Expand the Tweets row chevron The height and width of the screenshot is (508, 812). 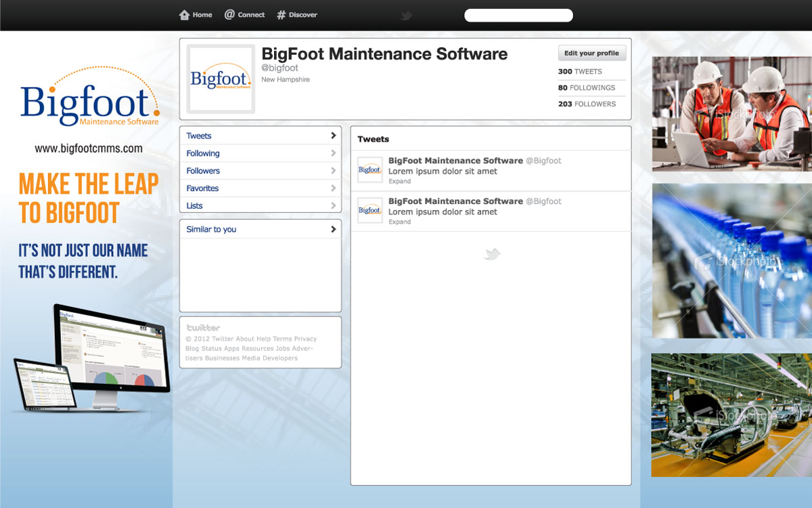[333, 135]
